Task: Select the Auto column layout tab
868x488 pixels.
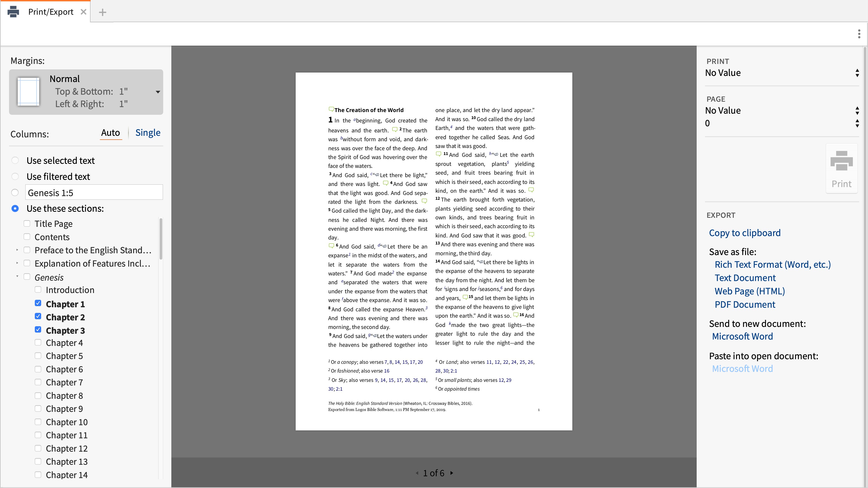Action: 110,132
